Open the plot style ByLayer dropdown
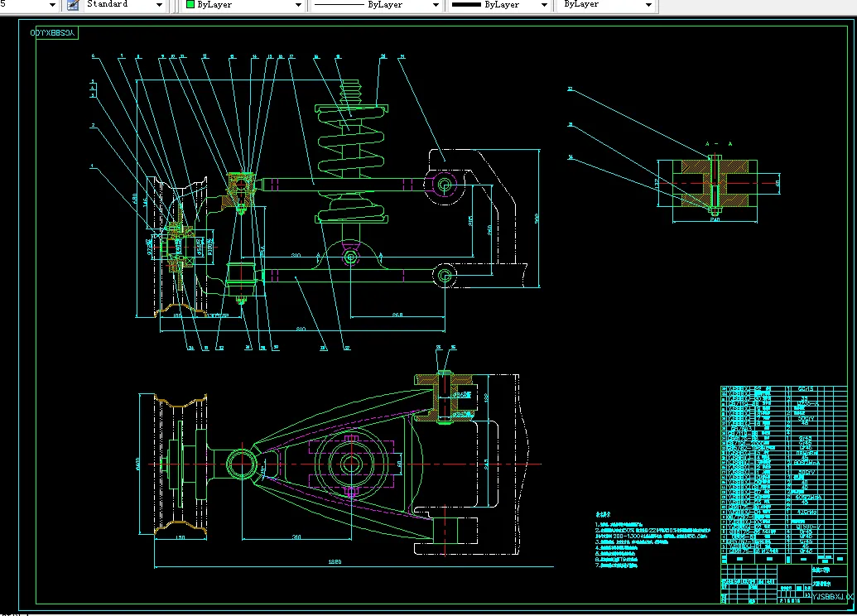 tap(648, 5)
